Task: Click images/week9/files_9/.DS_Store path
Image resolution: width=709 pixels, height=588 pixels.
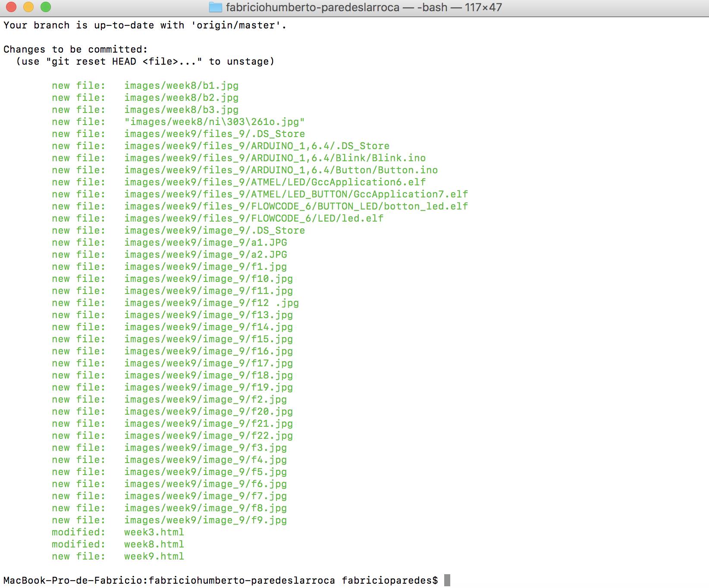Action: coord(215,134)
